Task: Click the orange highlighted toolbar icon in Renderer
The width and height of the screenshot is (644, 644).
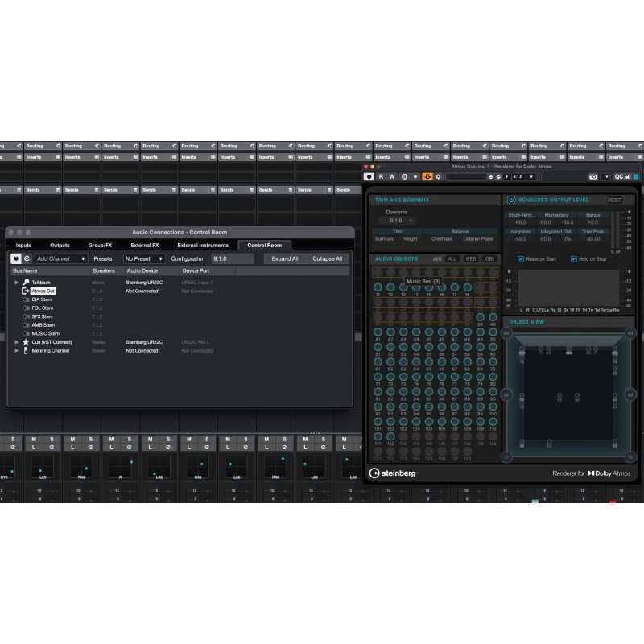Action: [427, 176]
